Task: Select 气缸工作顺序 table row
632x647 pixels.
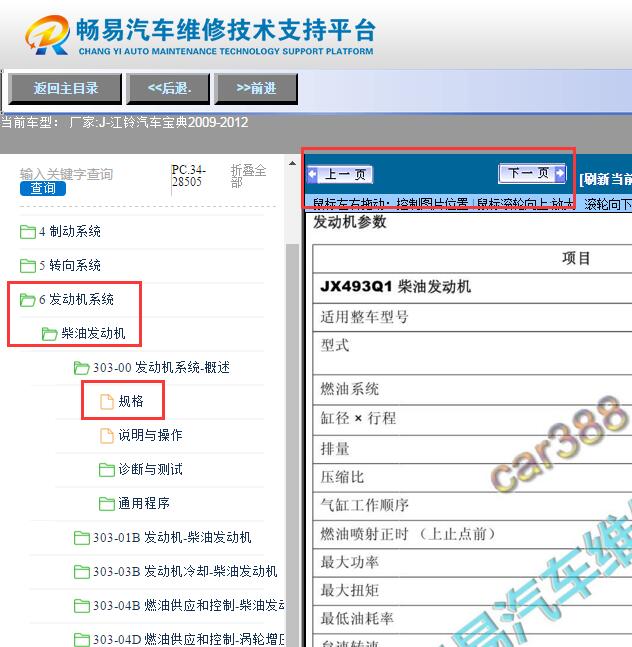Action: tap(472, 506)
